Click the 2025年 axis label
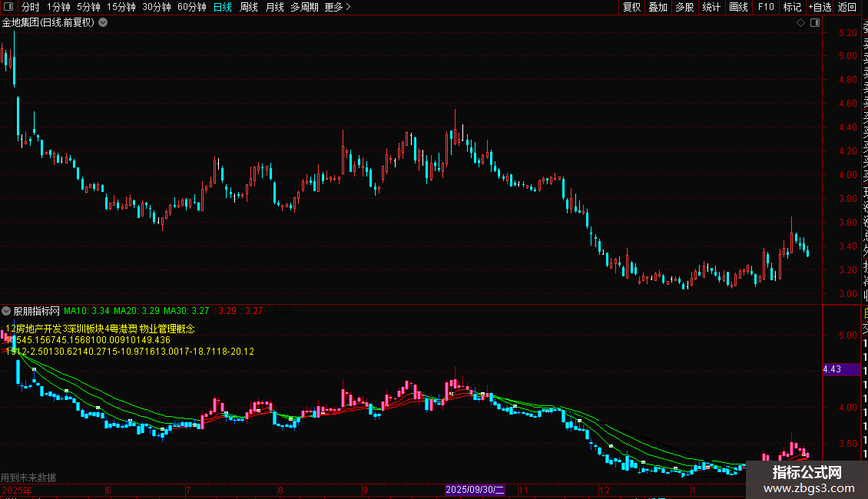The width and height of the screenshot is (868, 499). [x=17, y=490]
